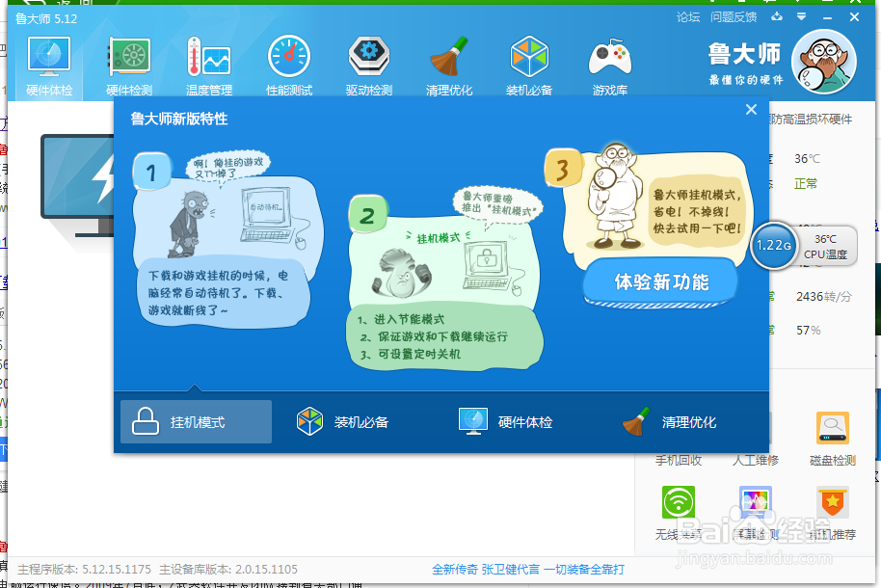The image size is (881, 588).
Task: Launch the 性能测试 gauge tool
Action: (289, 66)
